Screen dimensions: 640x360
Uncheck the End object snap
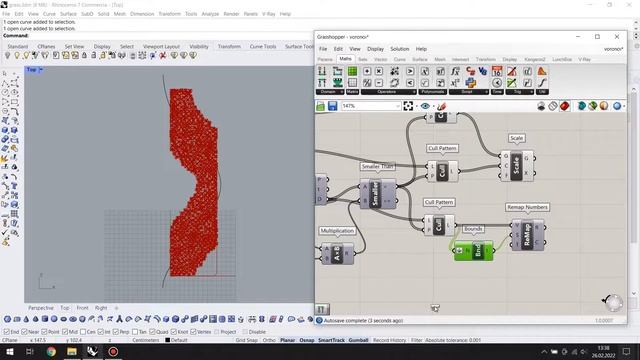(x=6, y=332)
